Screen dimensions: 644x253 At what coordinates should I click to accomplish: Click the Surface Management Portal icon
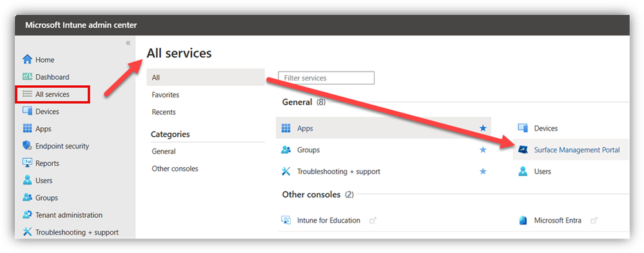coord(523,150)
